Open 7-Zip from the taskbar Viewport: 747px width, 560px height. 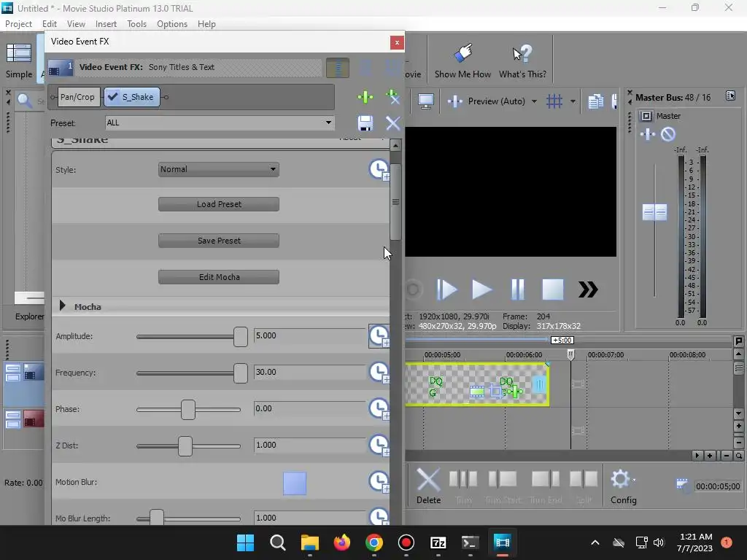tap(438, 542)
